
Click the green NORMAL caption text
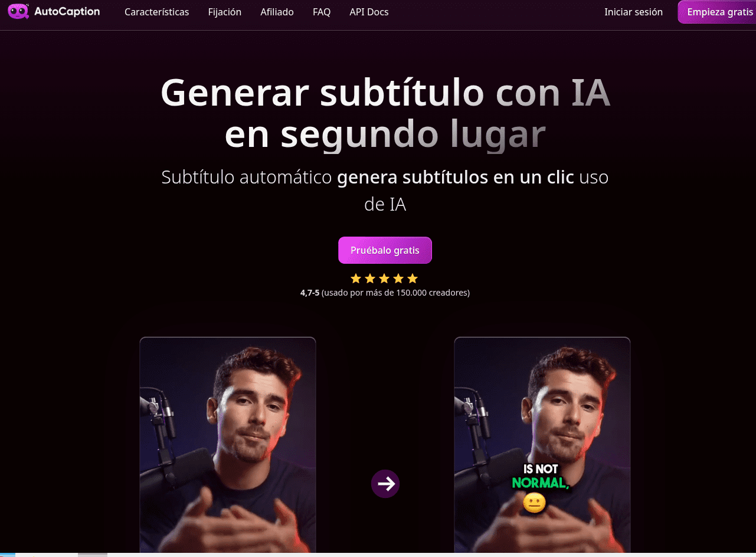(540, 483)
